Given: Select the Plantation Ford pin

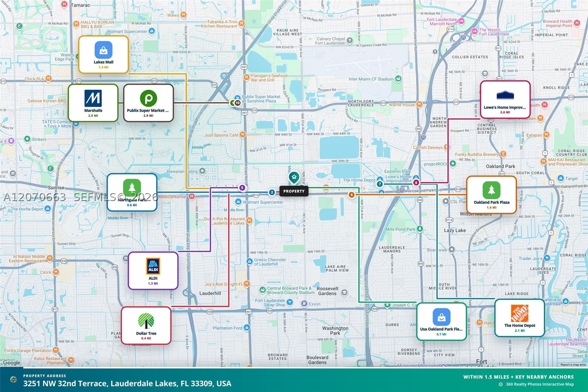Looking at the screenshot, I should (247, 328).
